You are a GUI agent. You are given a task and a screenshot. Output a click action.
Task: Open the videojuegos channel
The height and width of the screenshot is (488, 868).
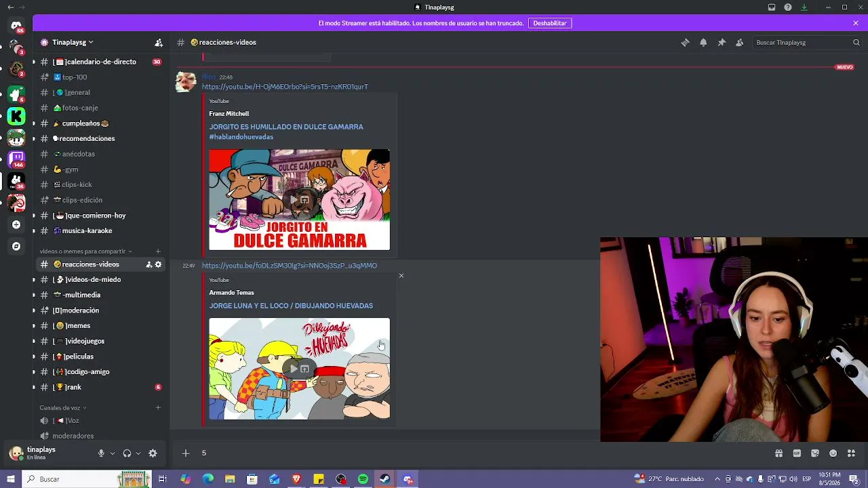100,341
